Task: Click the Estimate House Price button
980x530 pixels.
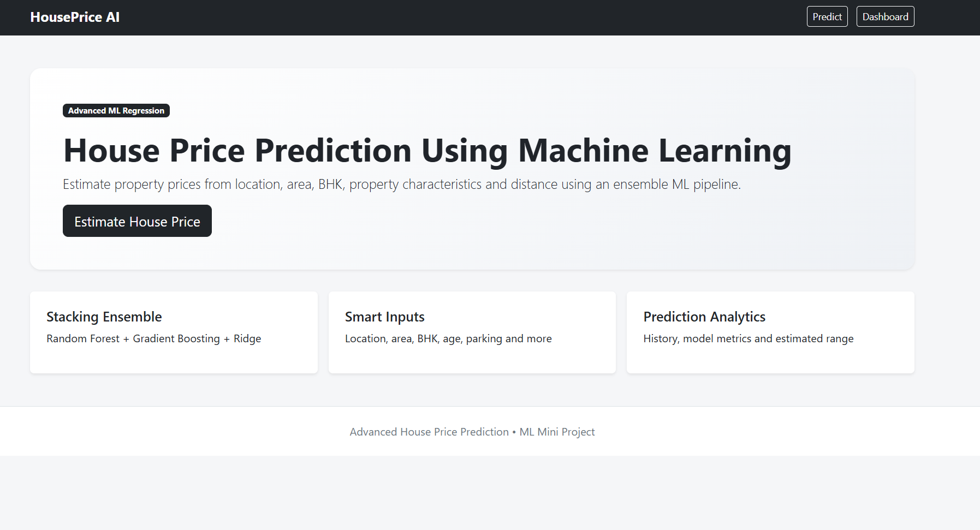Action: click(137, 221)
